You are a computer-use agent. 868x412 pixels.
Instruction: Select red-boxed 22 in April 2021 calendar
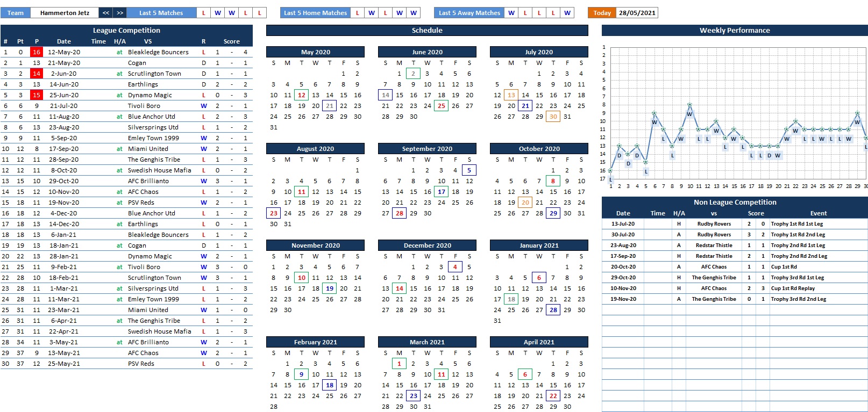(x=553, y=396)
